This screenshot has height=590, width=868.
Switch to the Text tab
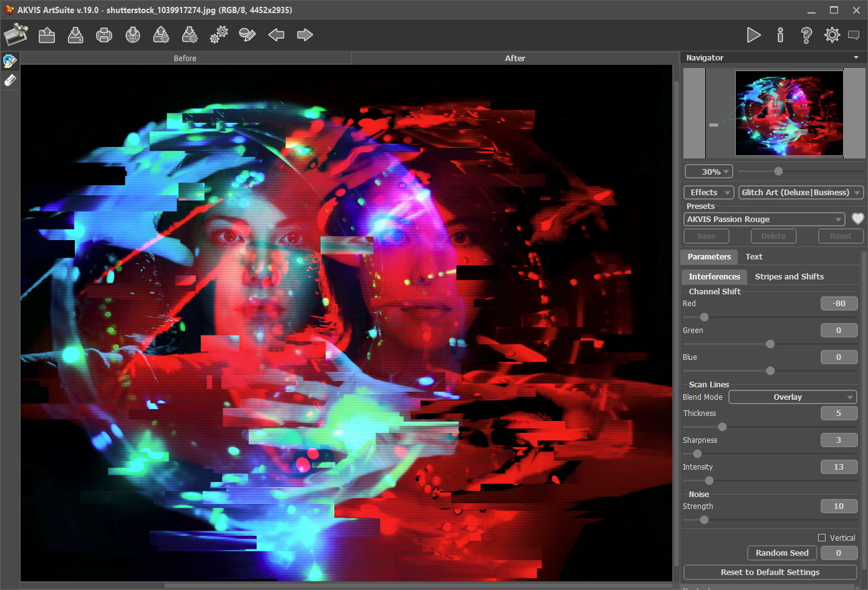[754, 256]
